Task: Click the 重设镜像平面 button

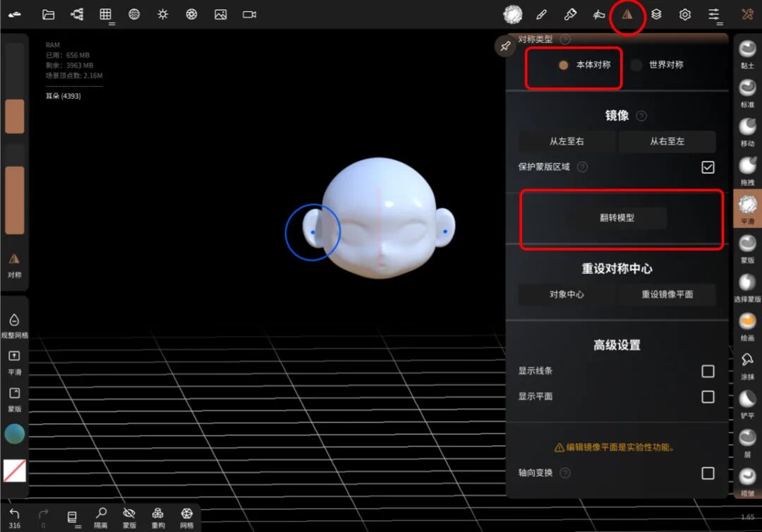Action: pos(667,294)
